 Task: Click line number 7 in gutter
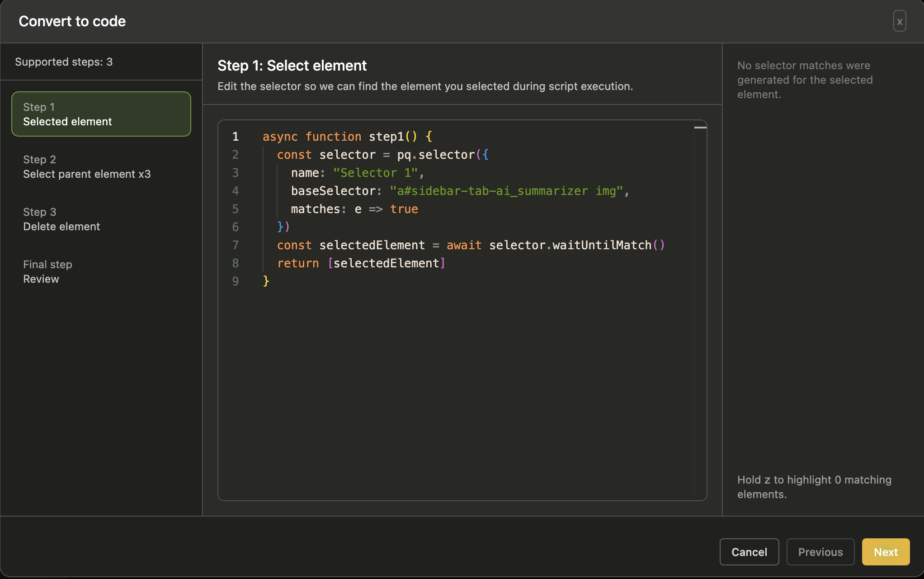235,245
